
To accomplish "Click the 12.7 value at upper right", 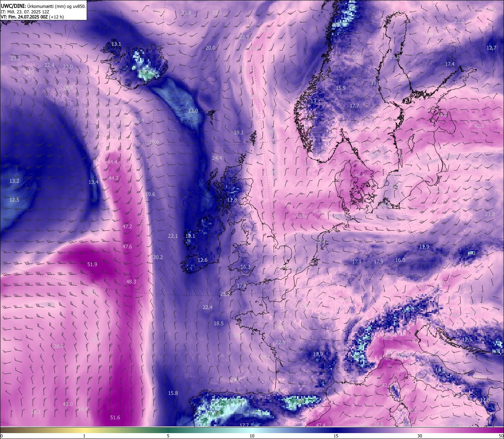I will (491, 48).
